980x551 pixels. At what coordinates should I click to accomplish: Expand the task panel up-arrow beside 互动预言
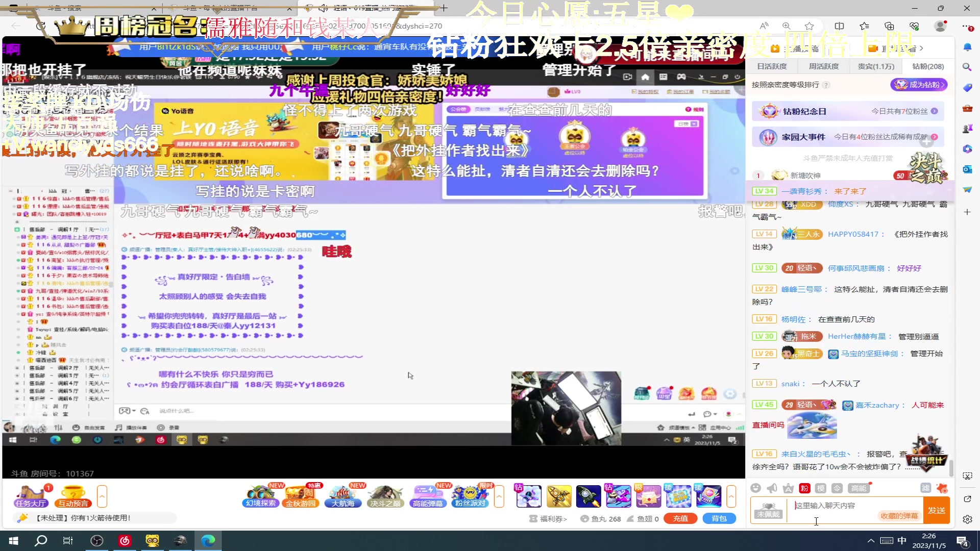(102, 496)
